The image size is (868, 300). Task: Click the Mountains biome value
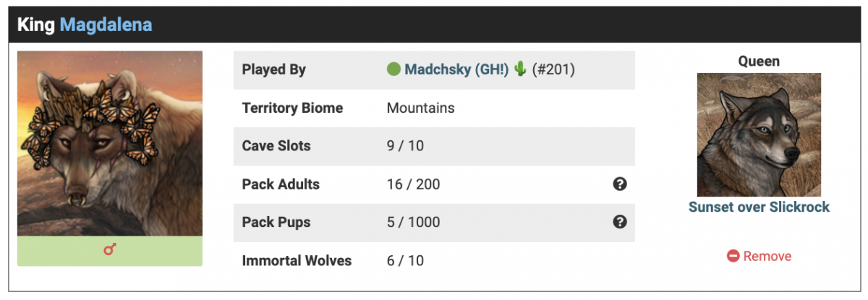pos(420,108)
